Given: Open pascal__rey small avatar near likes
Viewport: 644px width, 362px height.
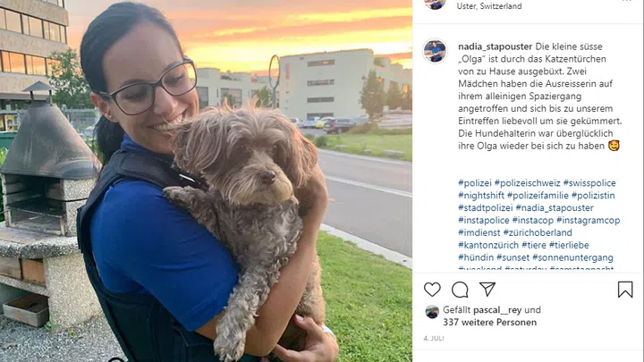Looking at the screenshot, I should coord(432,312).
